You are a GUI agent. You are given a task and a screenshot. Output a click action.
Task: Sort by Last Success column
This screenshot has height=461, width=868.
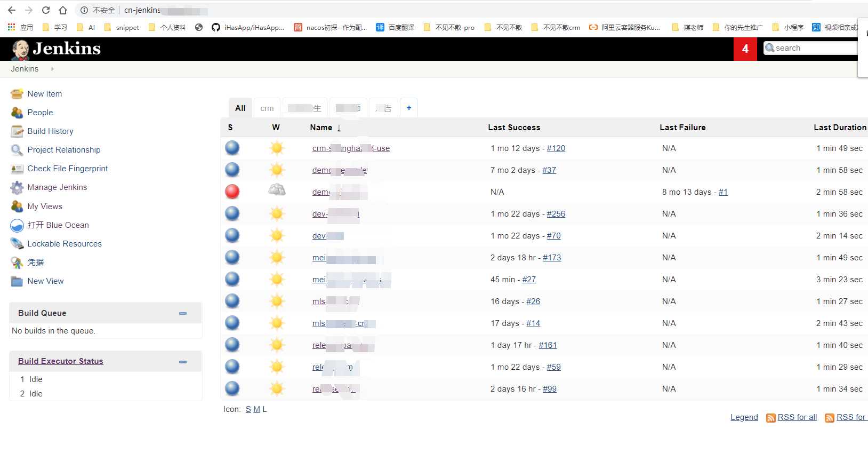514,128
